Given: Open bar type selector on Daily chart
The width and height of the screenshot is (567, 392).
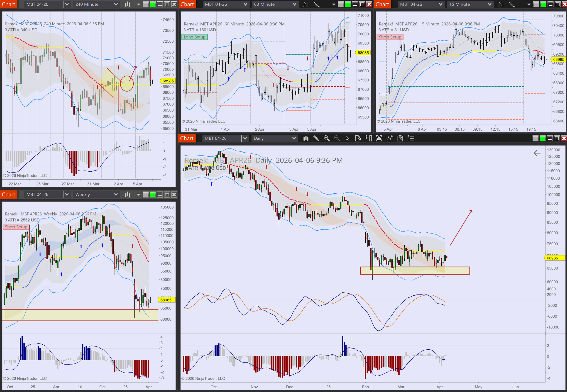Looking at the screenshot, I should pyautogui.click(x=306, y=139).
